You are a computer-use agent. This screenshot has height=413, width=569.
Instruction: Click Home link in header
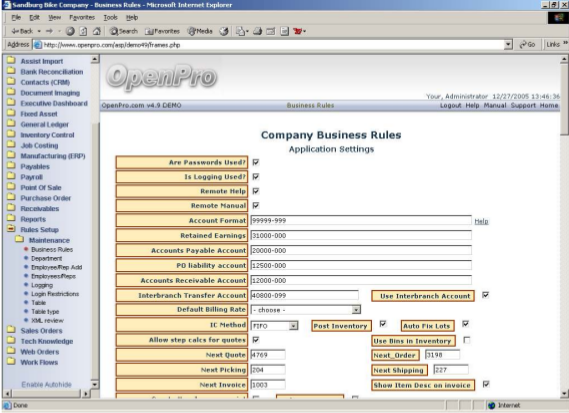click(549, 105)
